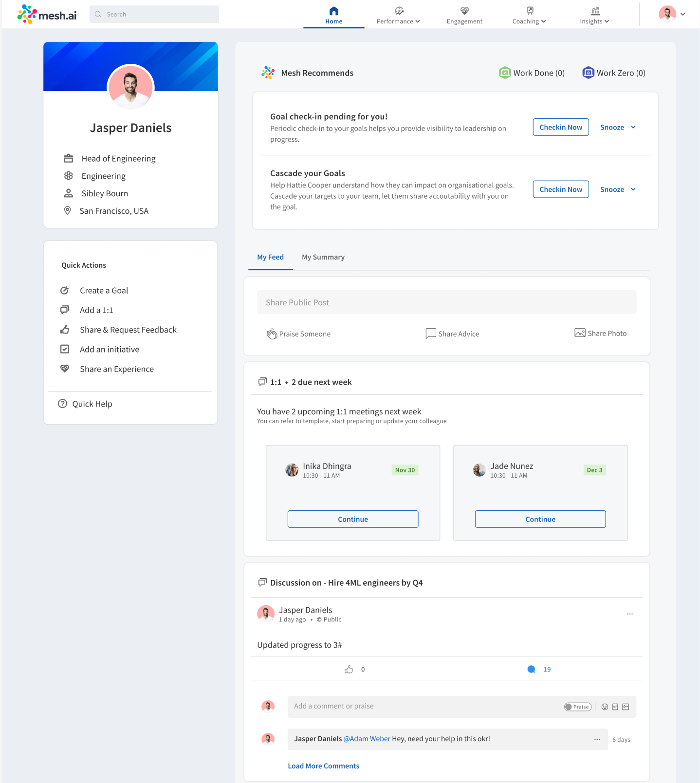Screen dimensions: 700x783
Task: Click the Add an initiative checkbox icon
Action: pos(64,349)
